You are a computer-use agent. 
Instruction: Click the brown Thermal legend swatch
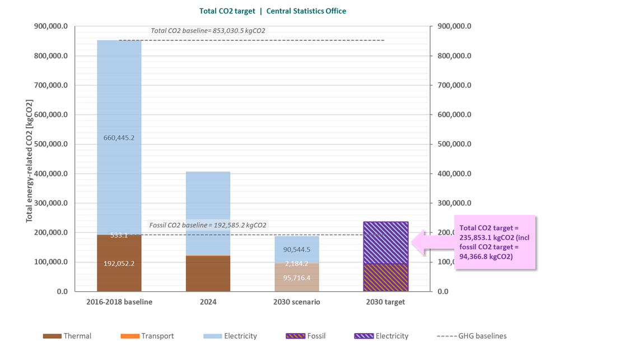(x=52, y=336)
